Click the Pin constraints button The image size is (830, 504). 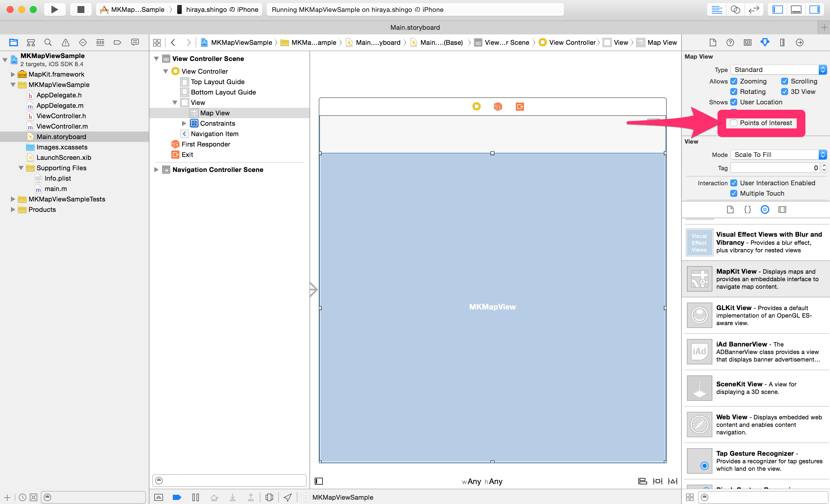(657, 481)
